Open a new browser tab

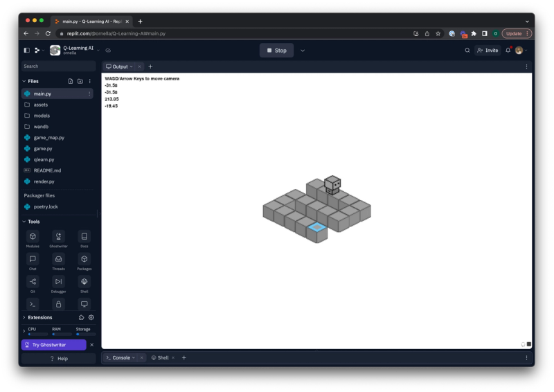tap(141, 21)
